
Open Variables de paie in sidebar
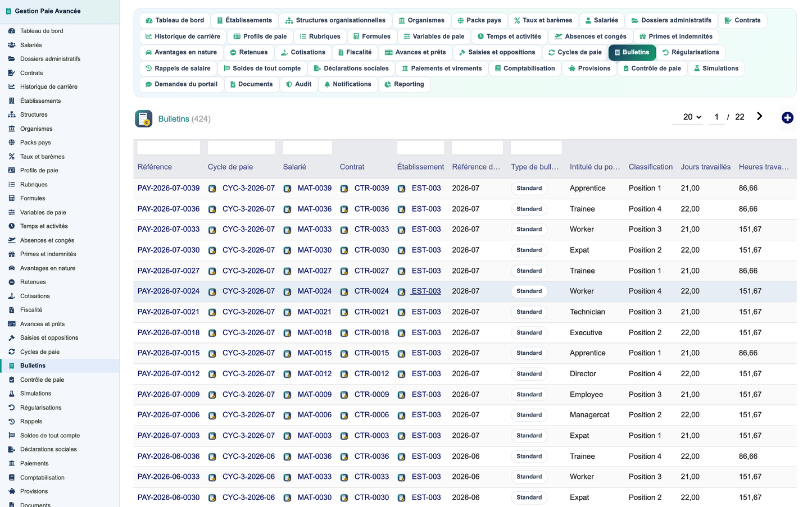click(43, 212)
